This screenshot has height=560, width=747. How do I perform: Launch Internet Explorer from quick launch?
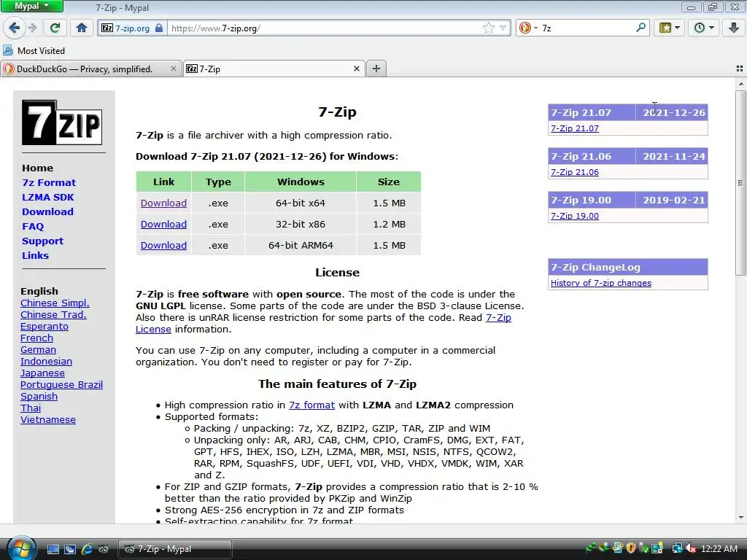click(x=87, y=549)
